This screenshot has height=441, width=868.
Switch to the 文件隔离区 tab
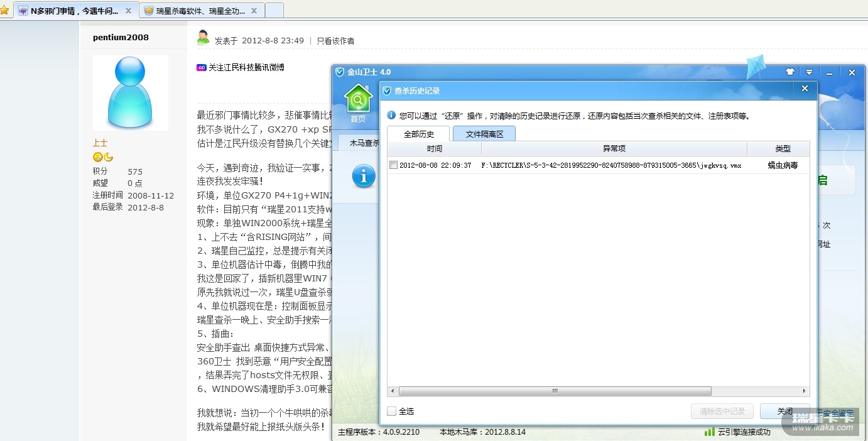click(x=484, y=133)
